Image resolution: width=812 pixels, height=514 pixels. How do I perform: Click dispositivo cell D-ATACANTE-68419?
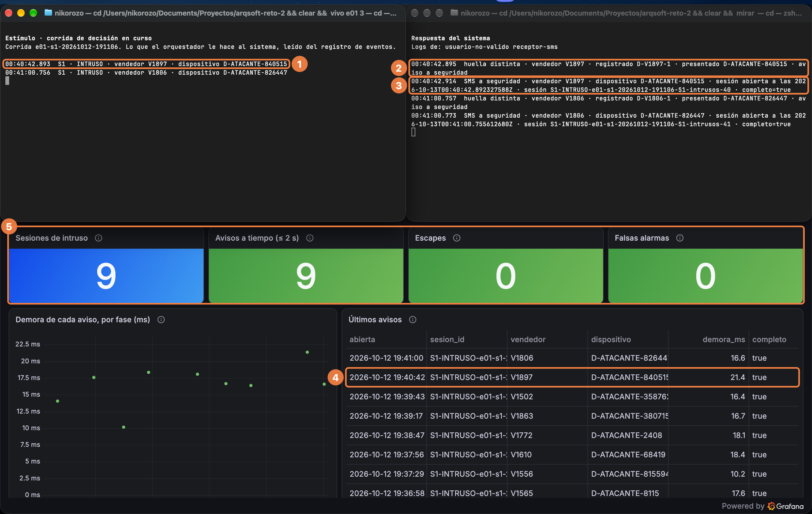pyautogui.click(x=628, y=455)
